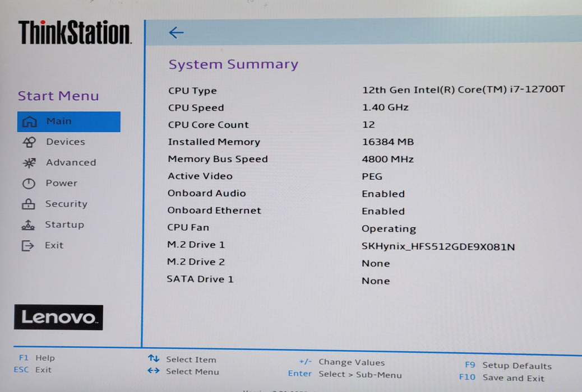
Task: Click the core count value 12
Action: [368, 125]
